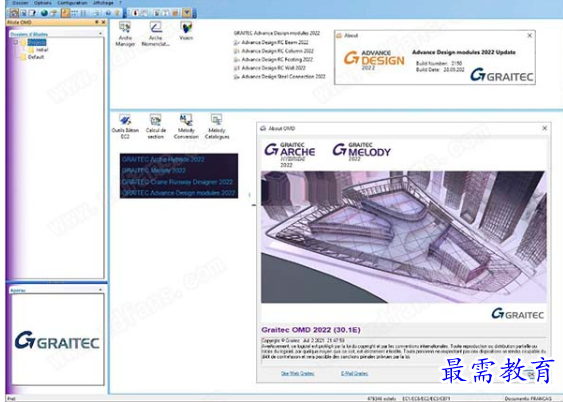Open the Affichage menu

(103, 3)
